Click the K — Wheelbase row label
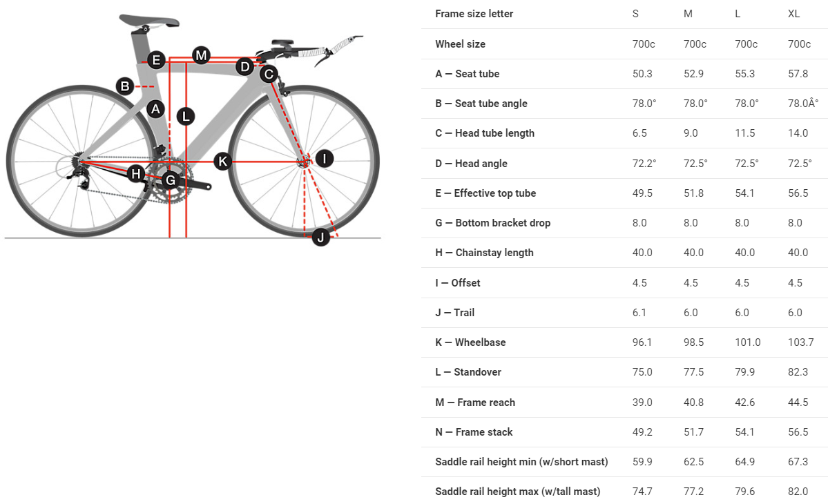Viewport: 828px width, 504px height. pos(470,342)
